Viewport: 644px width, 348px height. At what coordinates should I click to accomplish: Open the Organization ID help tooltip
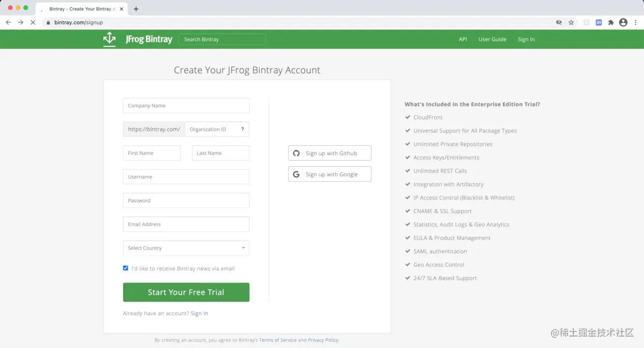coord(242,129)
